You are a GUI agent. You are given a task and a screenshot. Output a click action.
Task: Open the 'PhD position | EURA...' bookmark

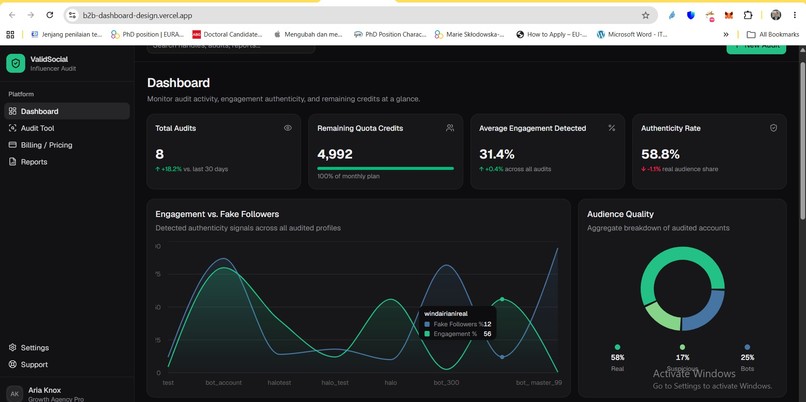tap(149, 34)
